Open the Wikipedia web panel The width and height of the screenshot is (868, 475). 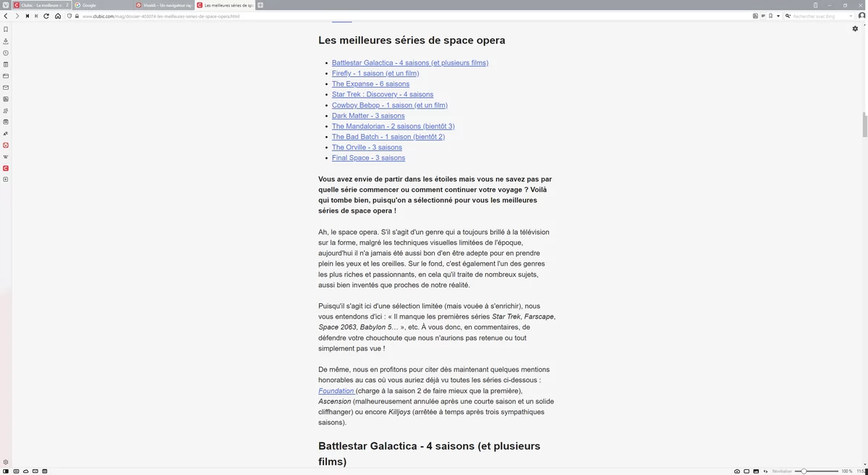coord(6,156)
